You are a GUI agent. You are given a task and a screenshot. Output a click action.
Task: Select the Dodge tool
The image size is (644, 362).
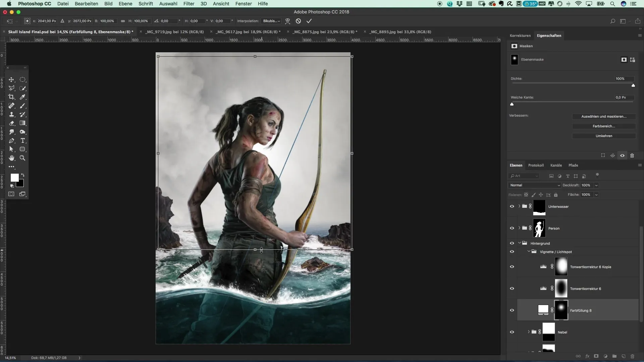tap(22, 132)
